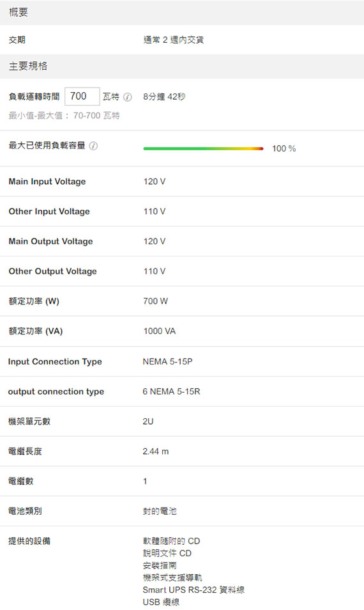Click the info icon beside 最大已使用負載容量
Screen dimensions: 364x610
(93, 146)
